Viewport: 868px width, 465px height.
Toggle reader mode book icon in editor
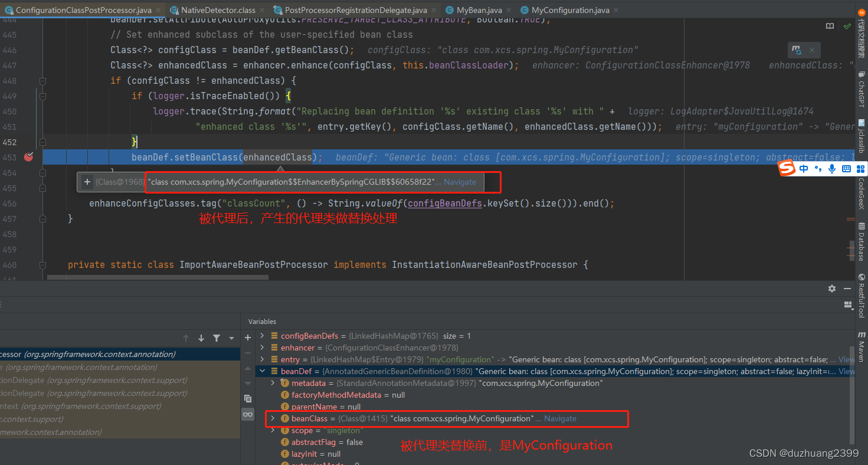pos(830,27)
